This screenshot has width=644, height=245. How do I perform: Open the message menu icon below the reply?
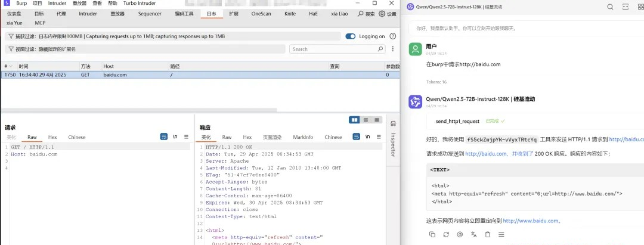[501, 234]
